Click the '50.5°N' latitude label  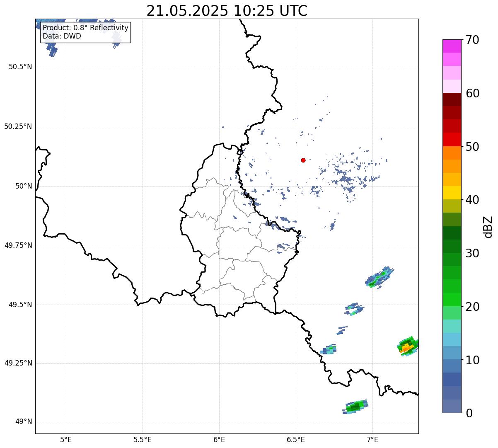click(x=20, y=67)
